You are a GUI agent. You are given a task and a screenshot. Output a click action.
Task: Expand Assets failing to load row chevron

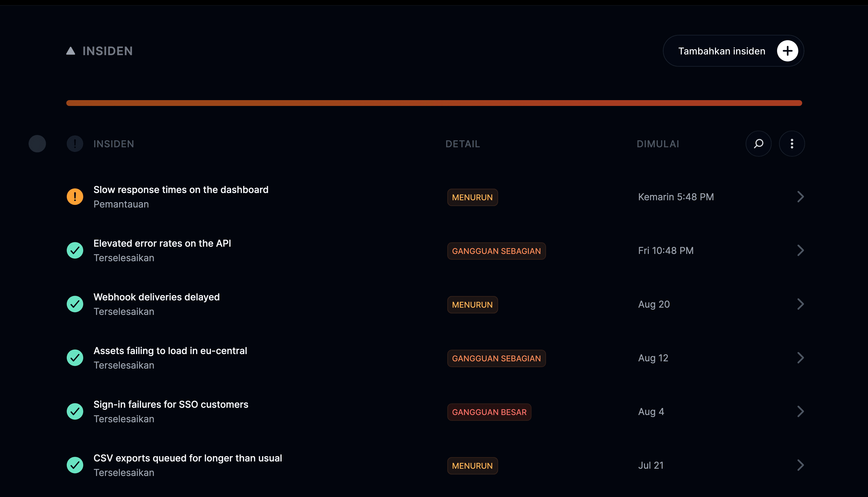[x=800, y=358]
